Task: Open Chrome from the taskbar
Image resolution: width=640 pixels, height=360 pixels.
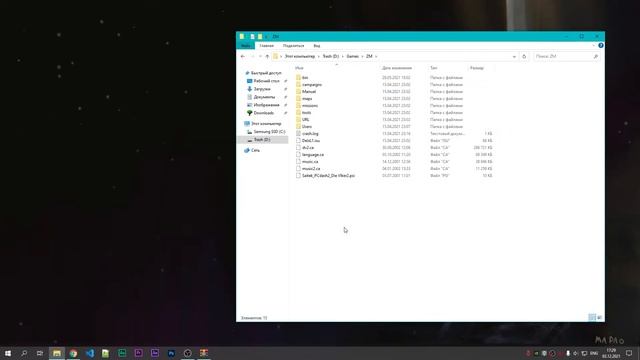Action: (73, 353)
